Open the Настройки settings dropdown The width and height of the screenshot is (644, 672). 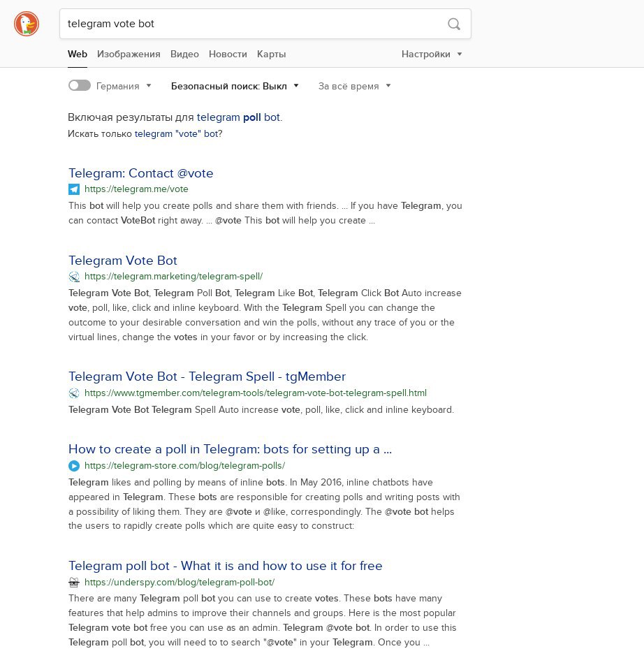point(432,54)
